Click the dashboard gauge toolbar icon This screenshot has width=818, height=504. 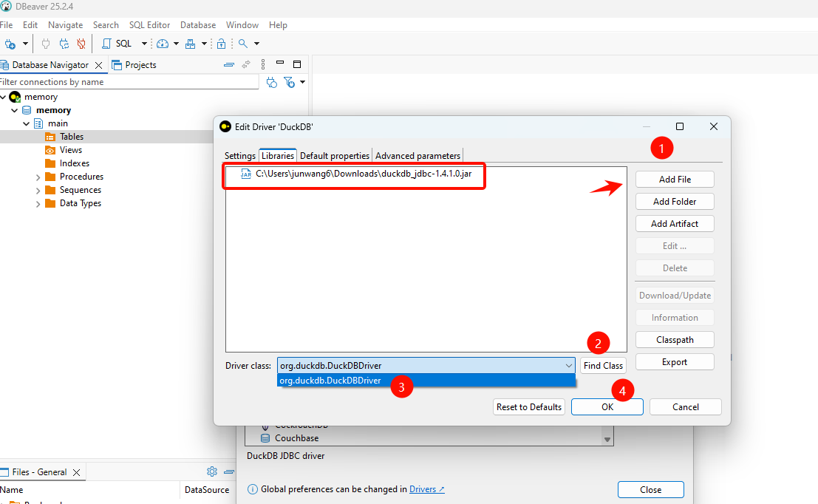tap(163, 44)
